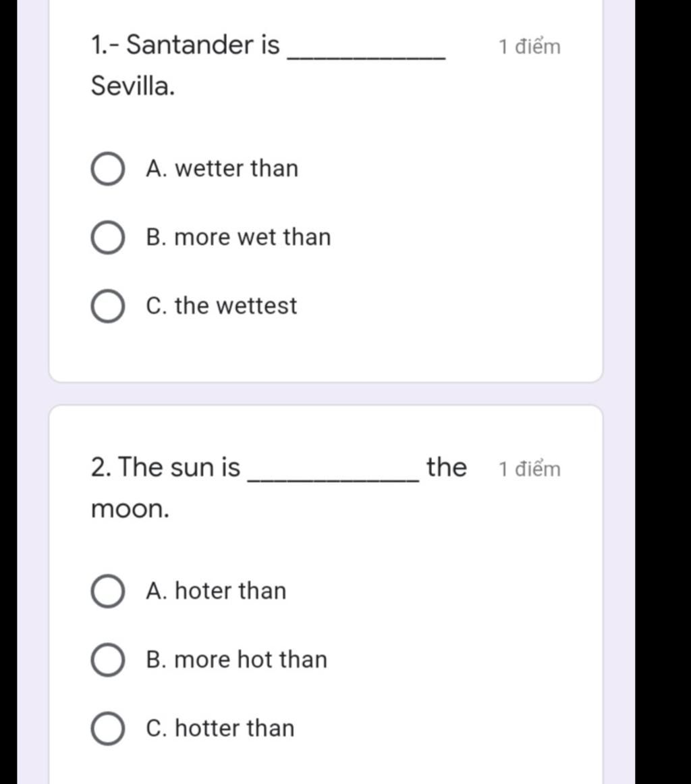Click the word 'moon.' in question 2
Image resolution: width=691 pixels, height=784 pixels.
pos(130,508)
